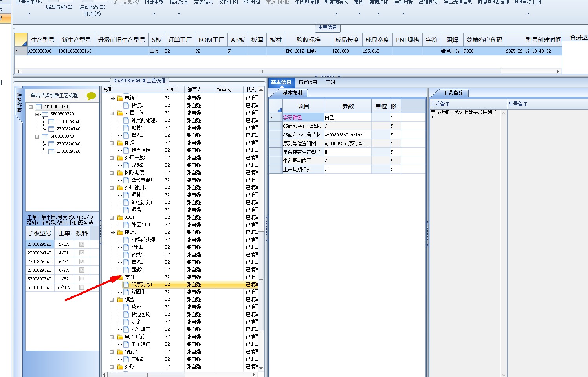Image resolution: width=588 pixels, height=377 pixels.
Task: Switch to the 基本信息 tab
Action: click(281, 82)
